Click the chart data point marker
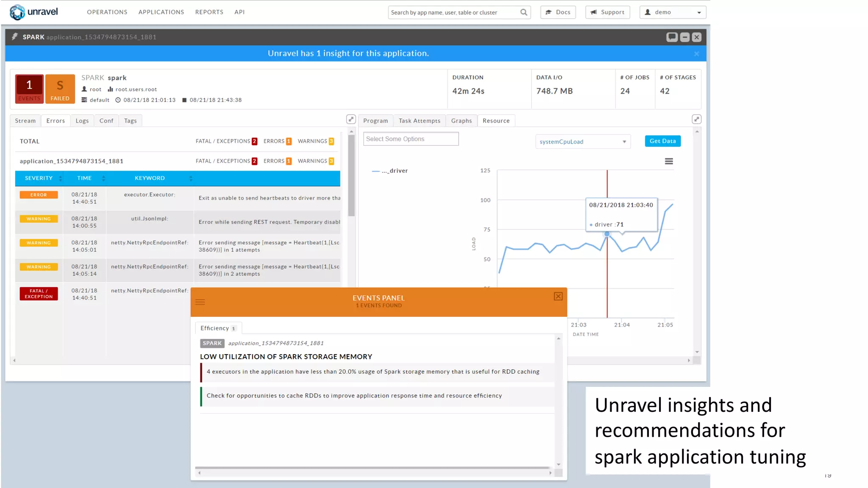The height and width of the screenshot is (488, 868). point(607,234)
